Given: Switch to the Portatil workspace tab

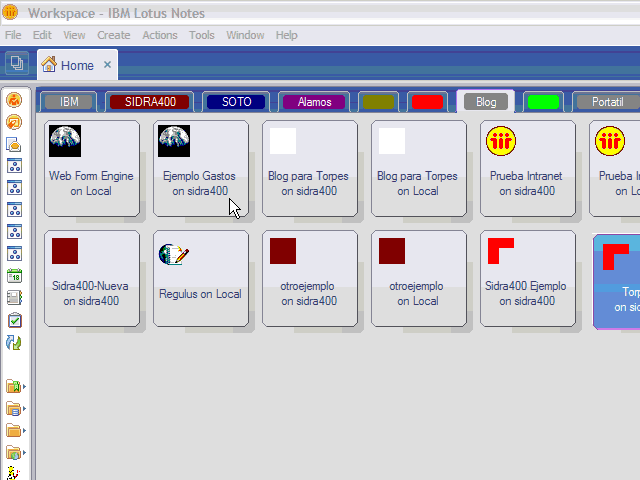Looking at the screenshot, I should click(607, 102).
